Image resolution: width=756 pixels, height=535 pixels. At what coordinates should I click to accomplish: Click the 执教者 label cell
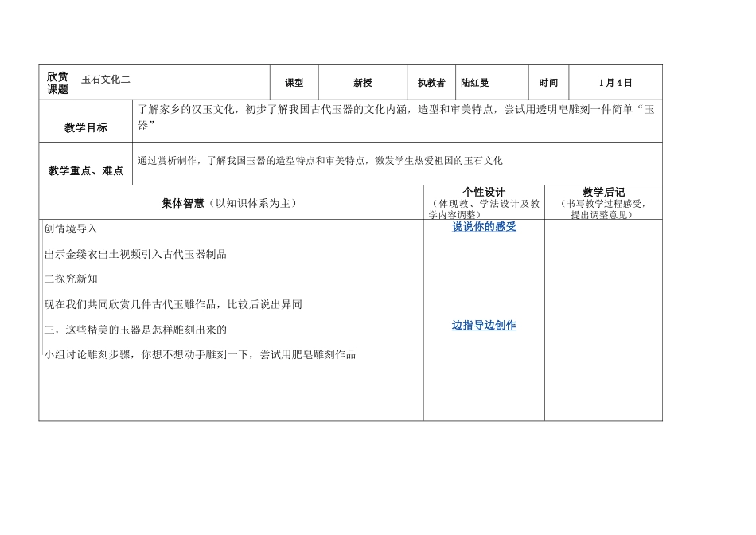click(x=431, y=83)
